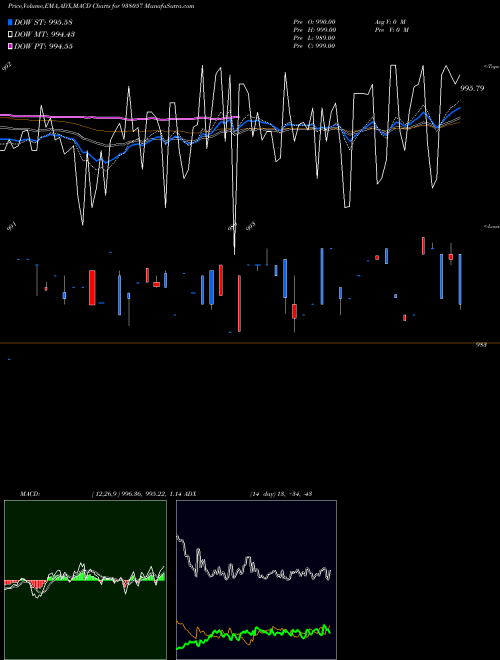Click the 'MACD:' indicator label

point(30,494)
